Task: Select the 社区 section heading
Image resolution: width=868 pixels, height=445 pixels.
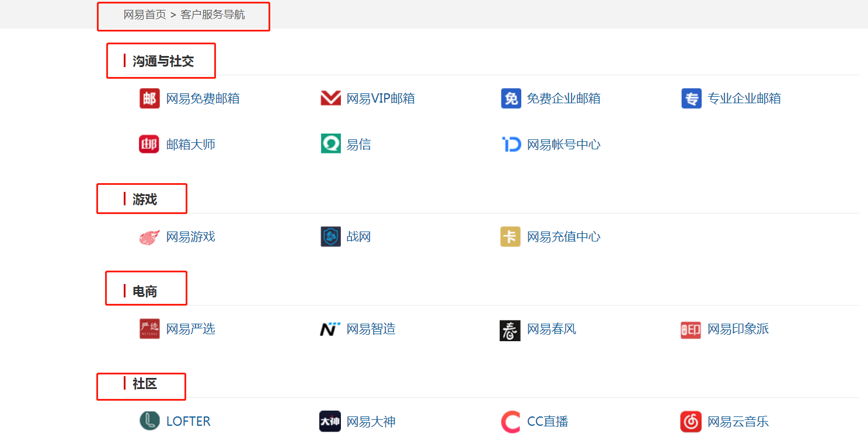Action: [x=145, y=384]
